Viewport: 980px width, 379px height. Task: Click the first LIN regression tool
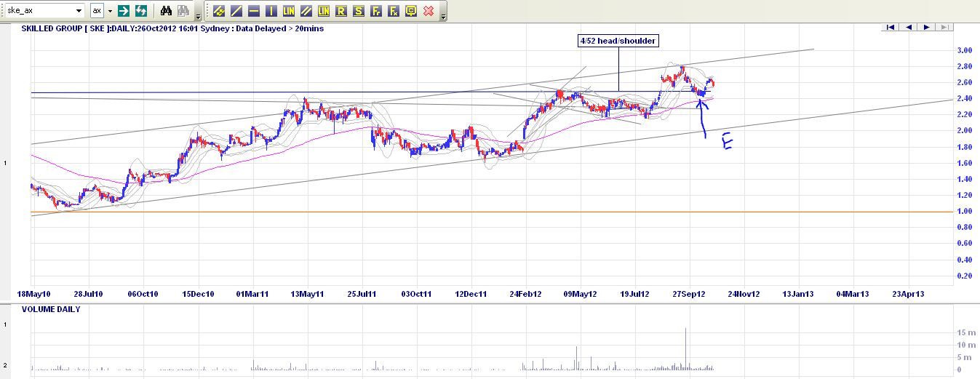coord(289,11)
